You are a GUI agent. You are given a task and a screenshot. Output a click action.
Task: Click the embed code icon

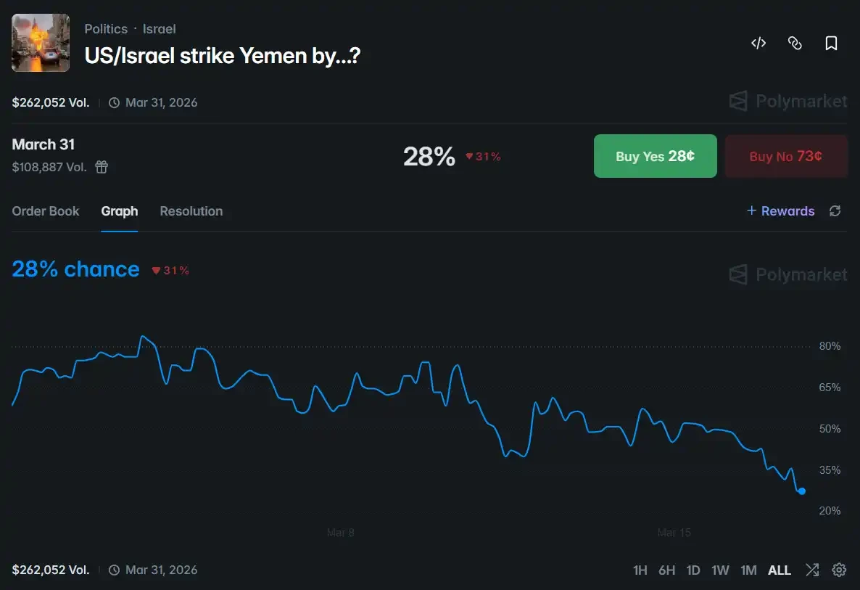(759, 43)
